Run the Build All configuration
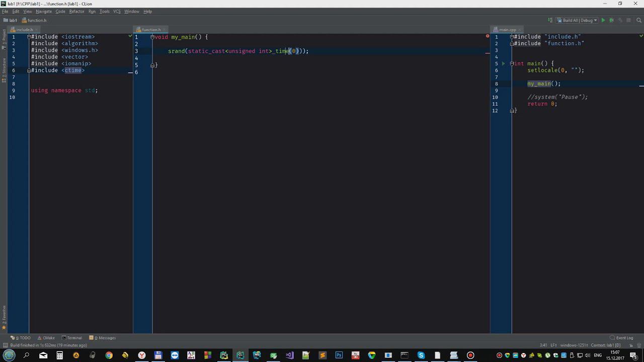This screenshot has height=362, width=644. tap(603, 20)
